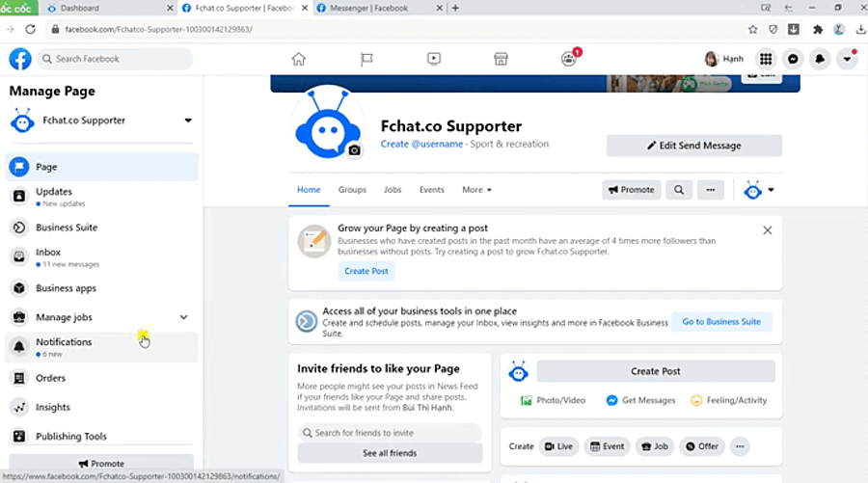The image size is (868, 483).
Task: Create an Offer
Action: click(702, 446)
